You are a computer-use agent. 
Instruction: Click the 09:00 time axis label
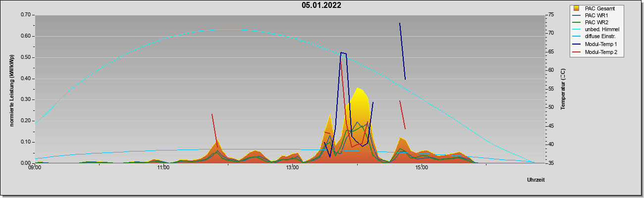tap(35, 168)
